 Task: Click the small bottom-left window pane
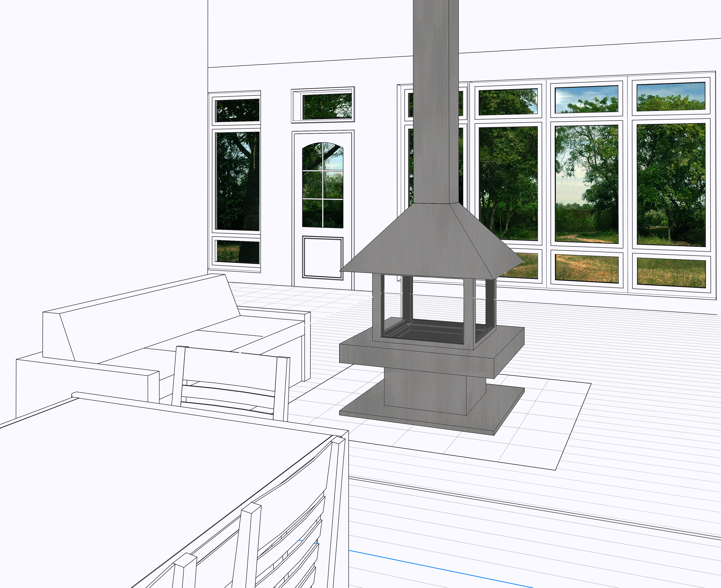pos(238,252)
